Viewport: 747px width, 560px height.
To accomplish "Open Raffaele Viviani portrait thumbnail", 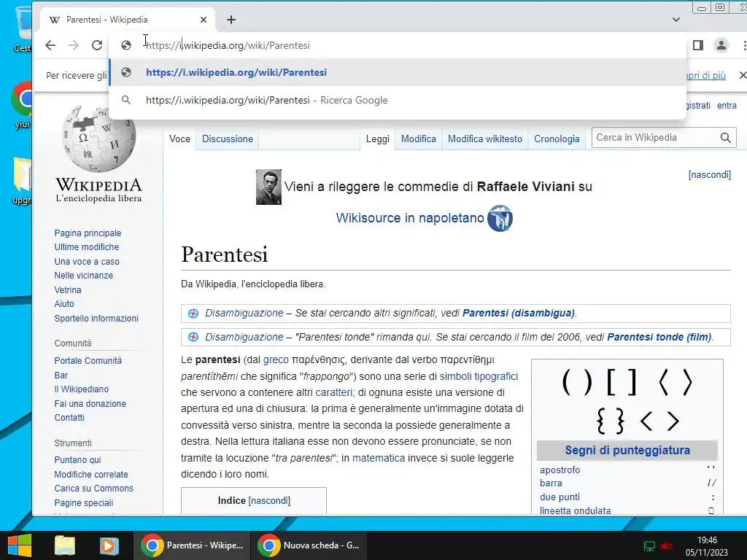I will click(268, 187).
